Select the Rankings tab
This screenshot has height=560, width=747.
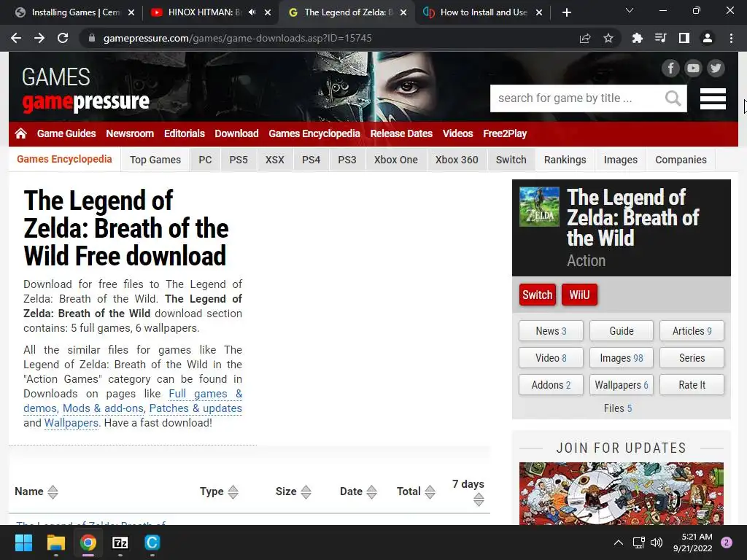pyautogui.click(x=565, y=160)
